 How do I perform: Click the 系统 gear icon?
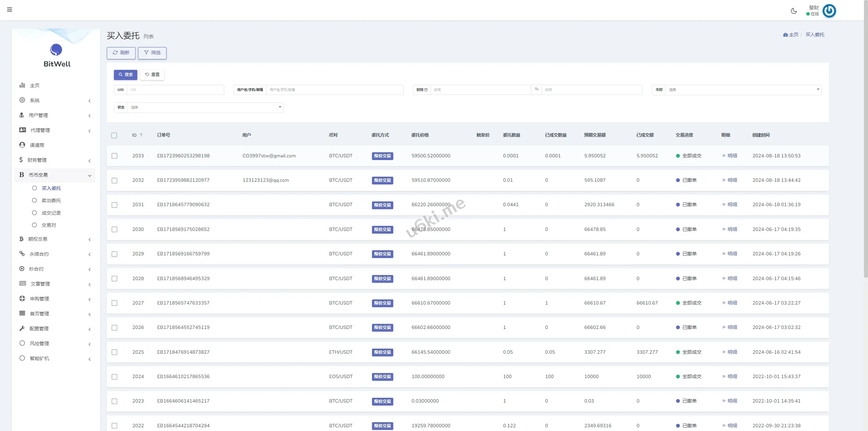[22, 100]
